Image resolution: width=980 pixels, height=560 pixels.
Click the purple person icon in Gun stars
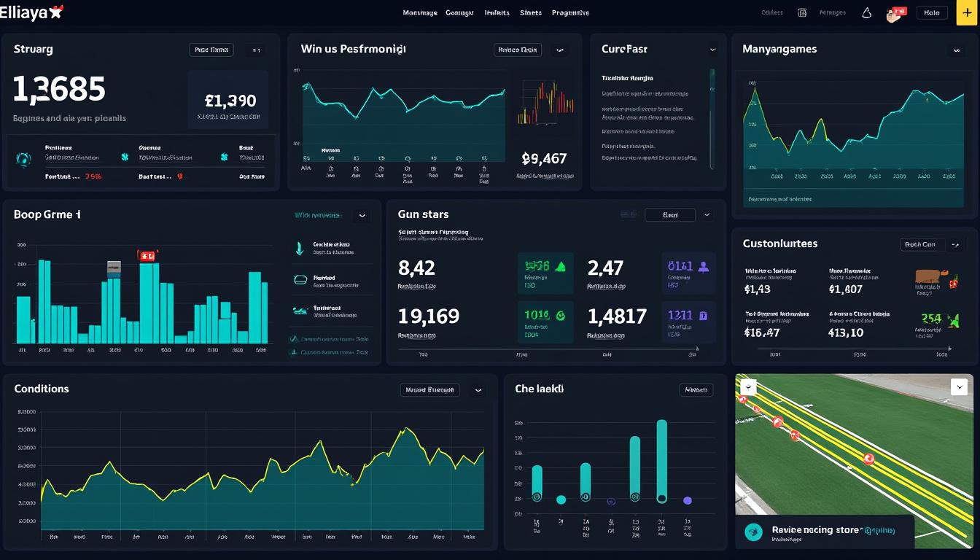point(703,267)
